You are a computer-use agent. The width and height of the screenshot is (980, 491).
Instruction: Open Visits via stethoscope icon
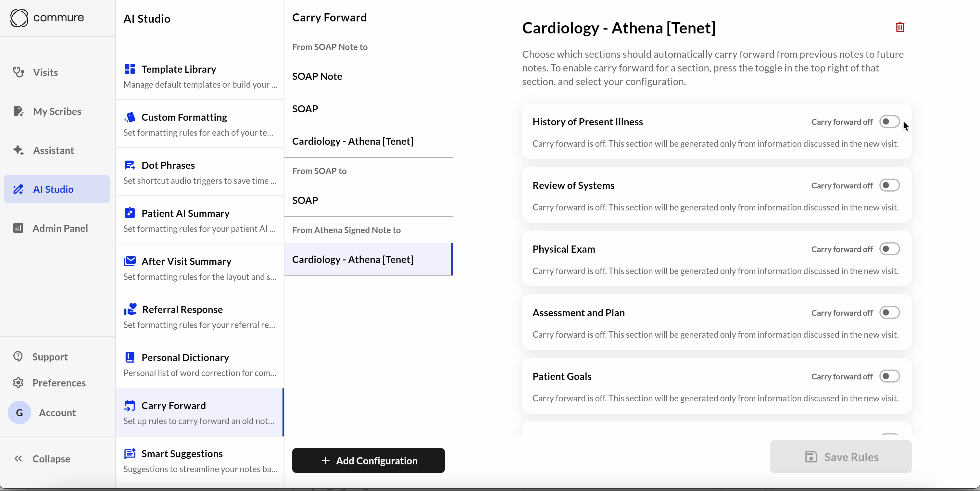coord(18,72)
